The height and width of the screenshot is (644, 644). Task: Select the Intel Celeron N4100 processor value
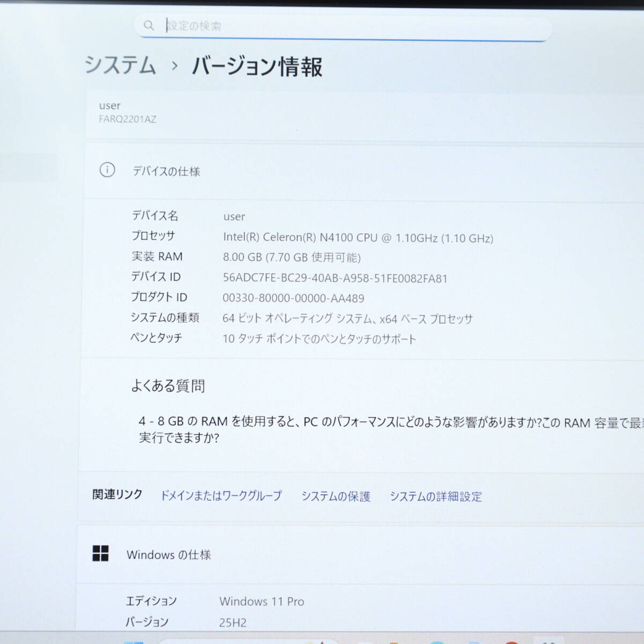[x=358, y=238]
